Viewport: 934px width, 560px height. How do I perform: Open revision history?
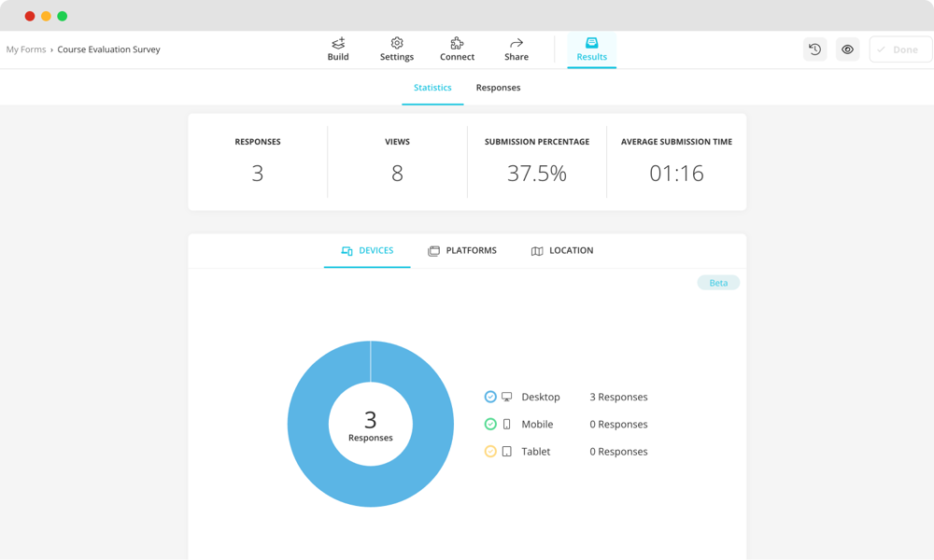[x=814, y=49]
